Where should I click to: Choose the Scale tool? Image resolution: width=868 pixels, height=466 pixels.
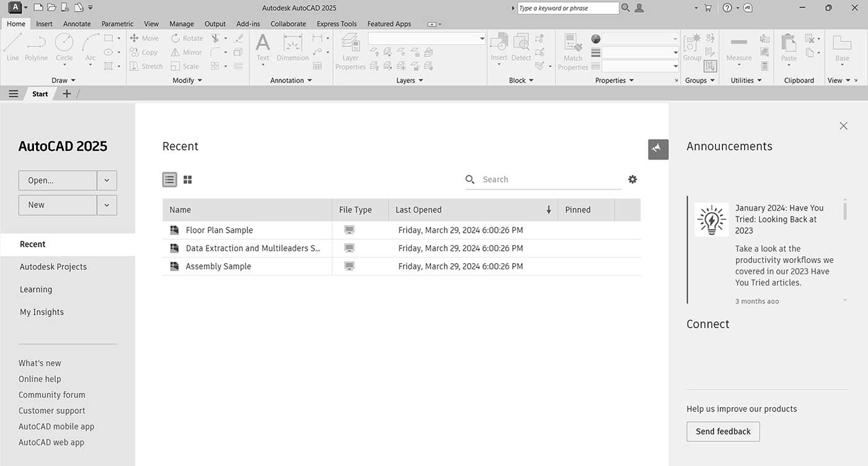tap(185, 66)
